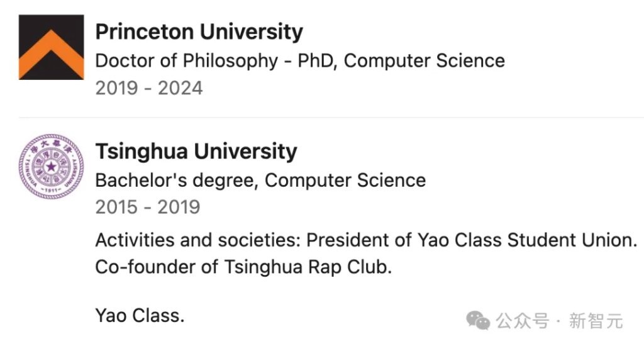Click the 2015 - 2019 date range
This screenshot has width=644, height=346.
(147, 207)
